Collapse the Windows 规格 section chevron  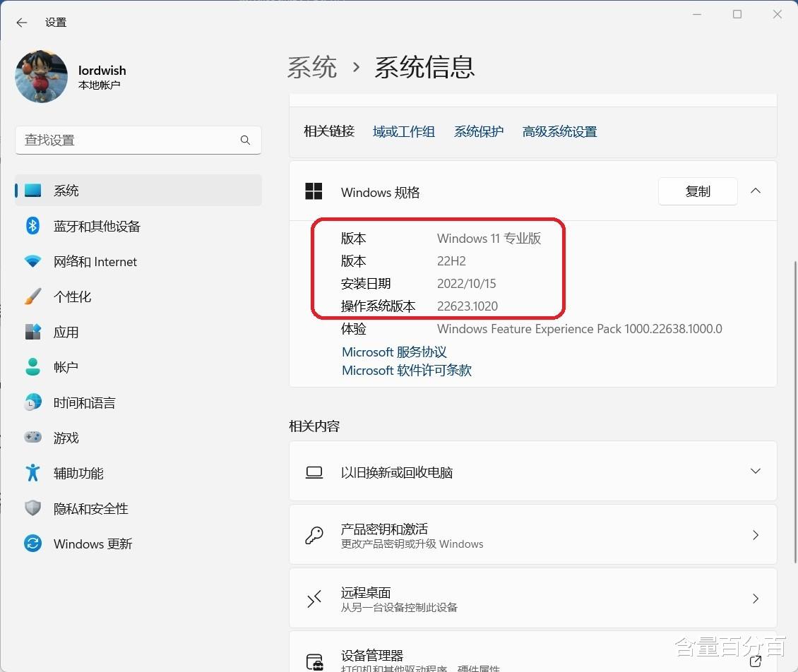pyautogui.click(x=755, y=191)
